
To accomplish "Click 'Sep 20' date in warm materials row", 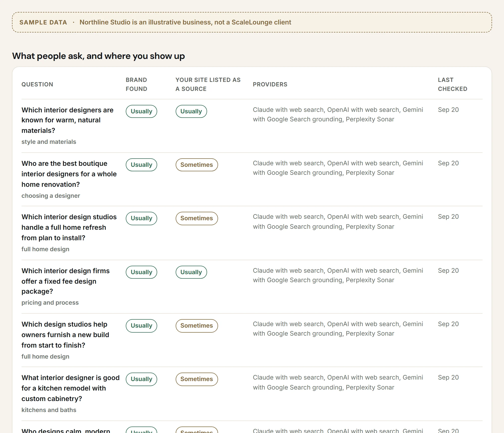I will [448, 110].
